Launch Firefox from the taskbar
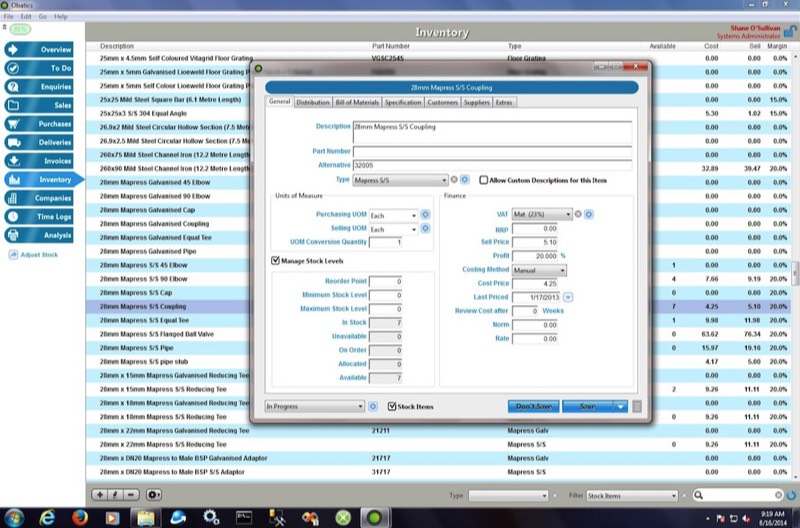The height and width of the screenshot is (528, 800). 79,518
